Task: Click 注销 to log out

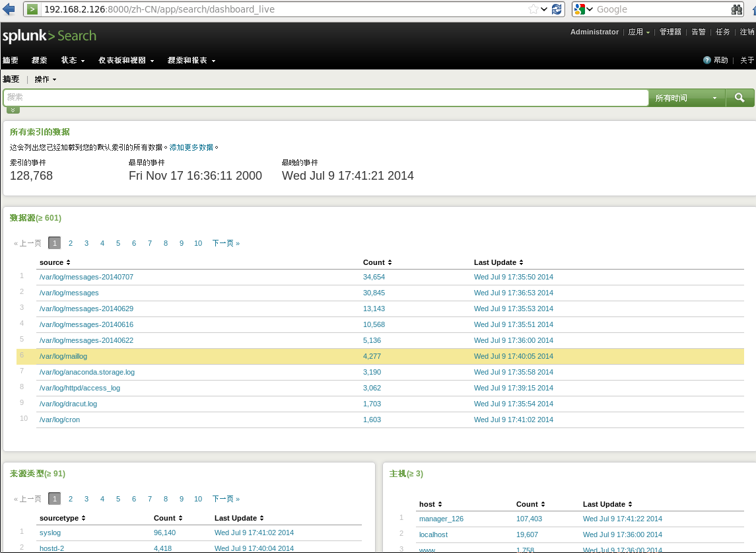Action: pyautogui.click(x=747, y=32)
